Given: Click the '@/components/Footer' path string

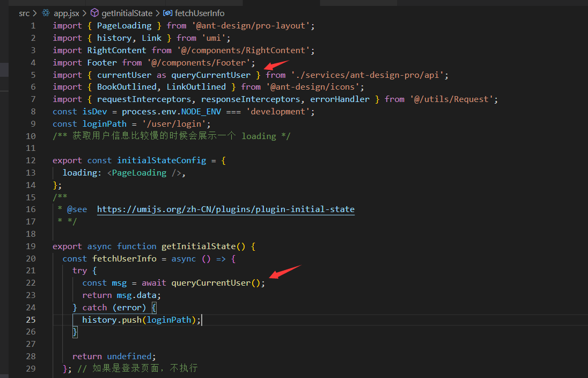Looking at the screenshot, I should tap(199, 62).
